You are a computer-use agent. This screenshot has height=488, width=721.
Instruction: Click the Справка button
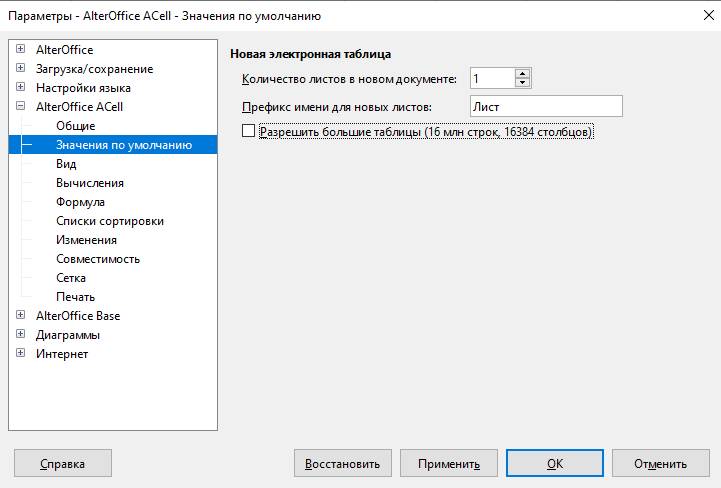tap(63, 463)
